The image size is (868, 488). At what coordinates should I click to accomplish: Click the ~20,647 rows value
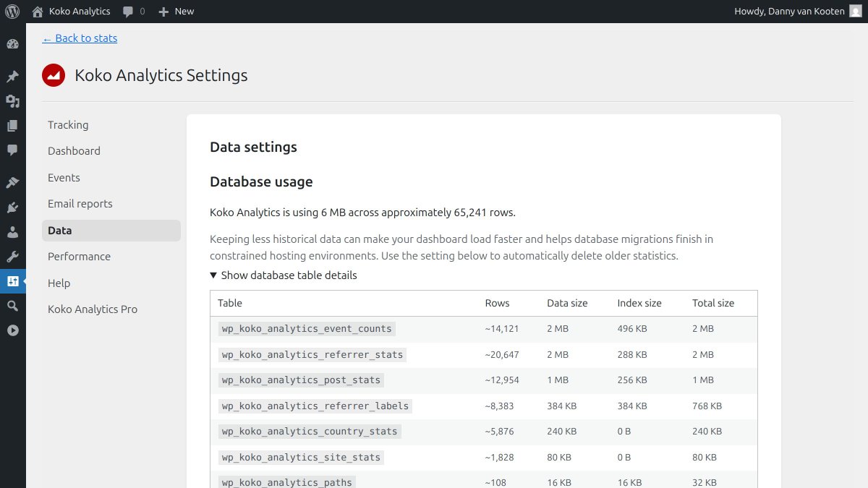pyautogui.click(x=502, y=355)
